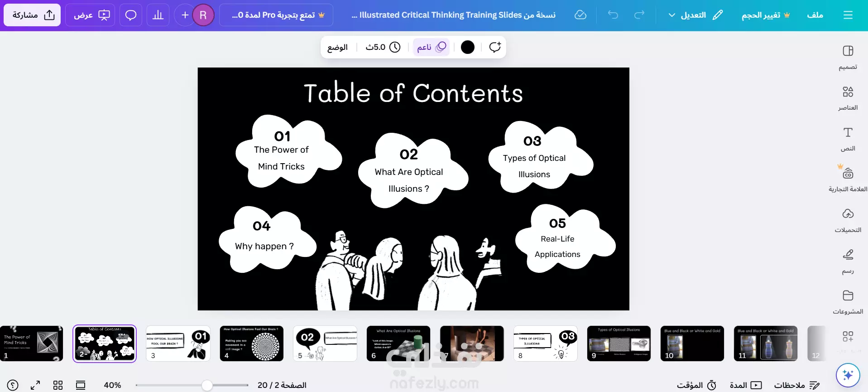
Task: Click the smooth (ناعم) transition button
Action: [431, 47]
